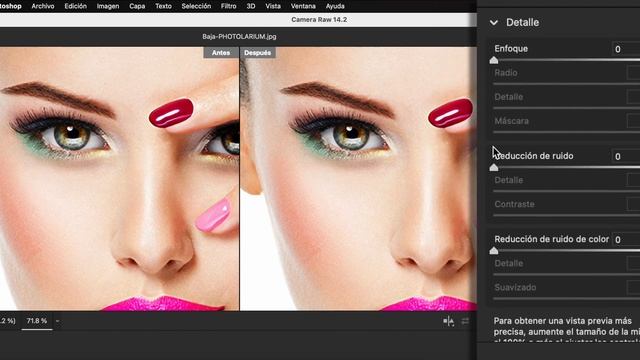Click the Enfoque slider handle
The height and width of the screenshot is (360, 640).
[494, 60]
